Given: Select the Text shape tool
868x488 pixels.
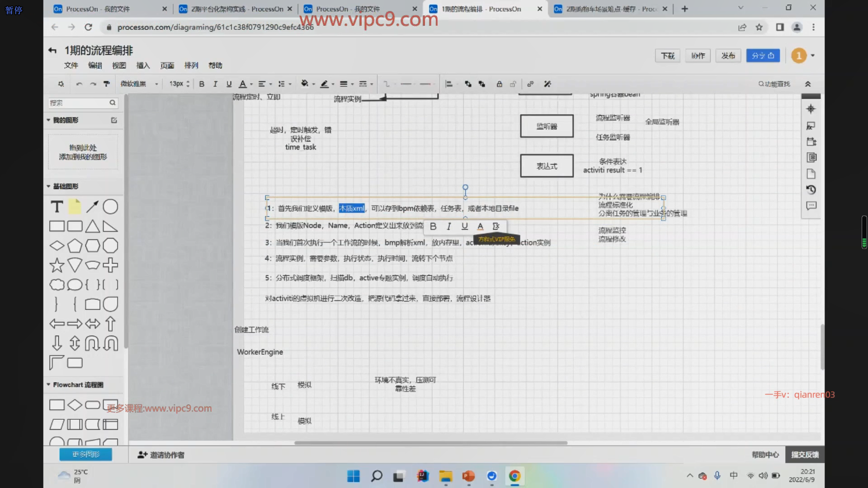Looking at the screenshot, I should 57,207.
